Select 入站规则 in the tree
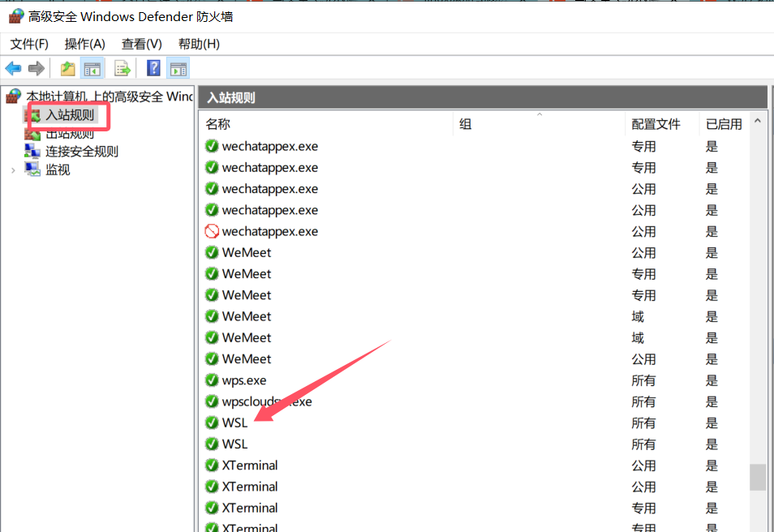This screenshot has height=532, width=774. (x=70, y=115)
